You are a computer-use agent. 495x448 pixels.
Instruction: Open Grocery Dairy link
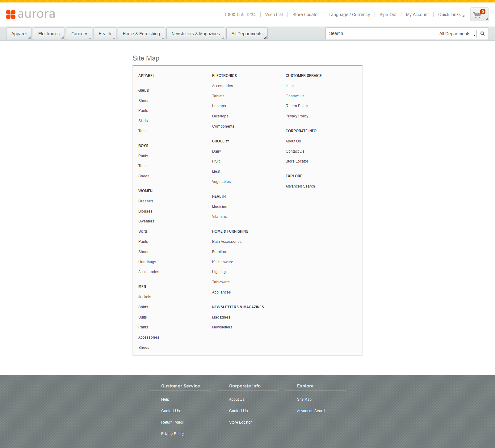(x=216, y=151)
